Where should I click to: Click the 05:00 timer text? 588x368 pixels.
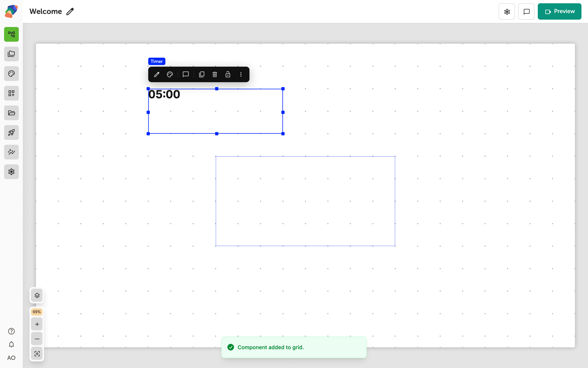tap(164, 94)
